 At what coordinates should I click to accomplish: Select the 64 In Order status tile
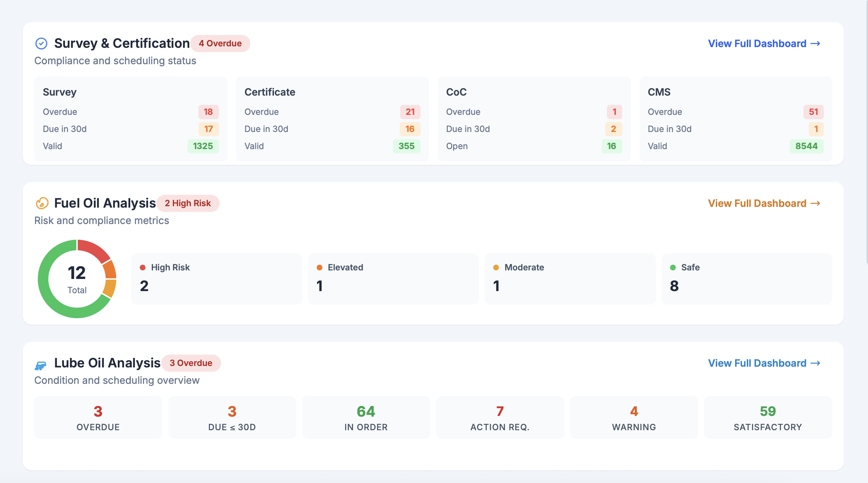click(366, 417)
